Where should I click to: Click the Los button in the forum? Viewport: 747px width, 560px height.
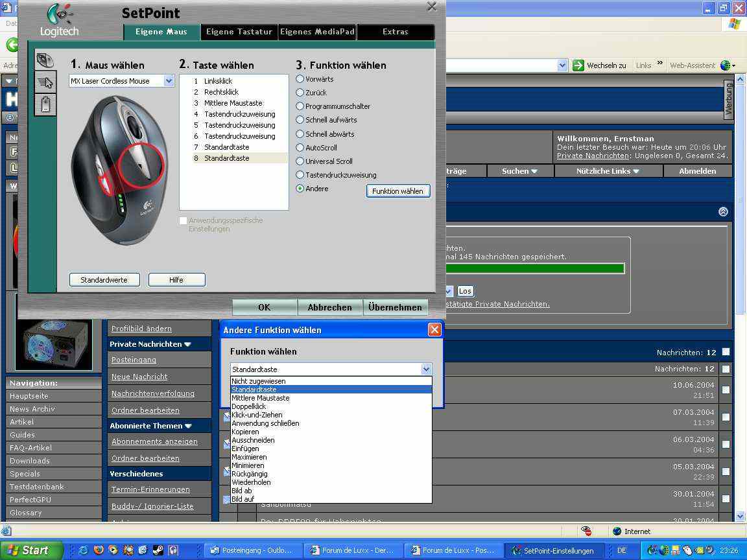click(465, 291)
